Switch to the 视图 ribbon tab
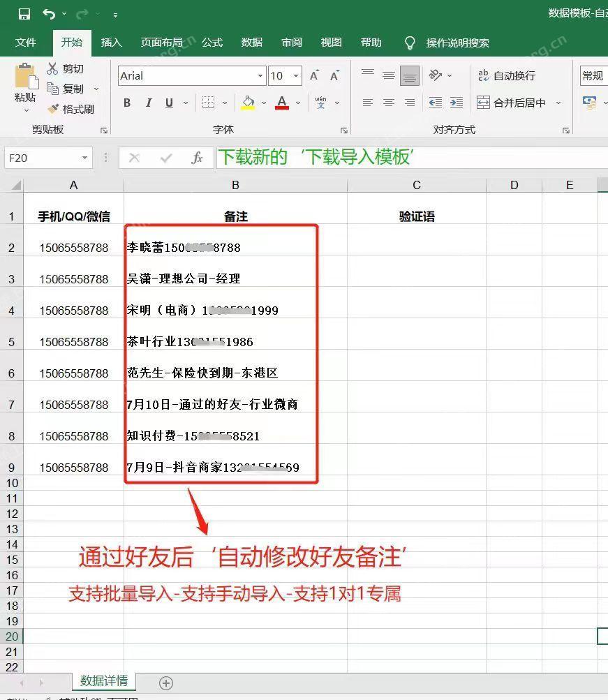Image resolution: width=608 pixels, height=700 pixels. pos(332,43)
